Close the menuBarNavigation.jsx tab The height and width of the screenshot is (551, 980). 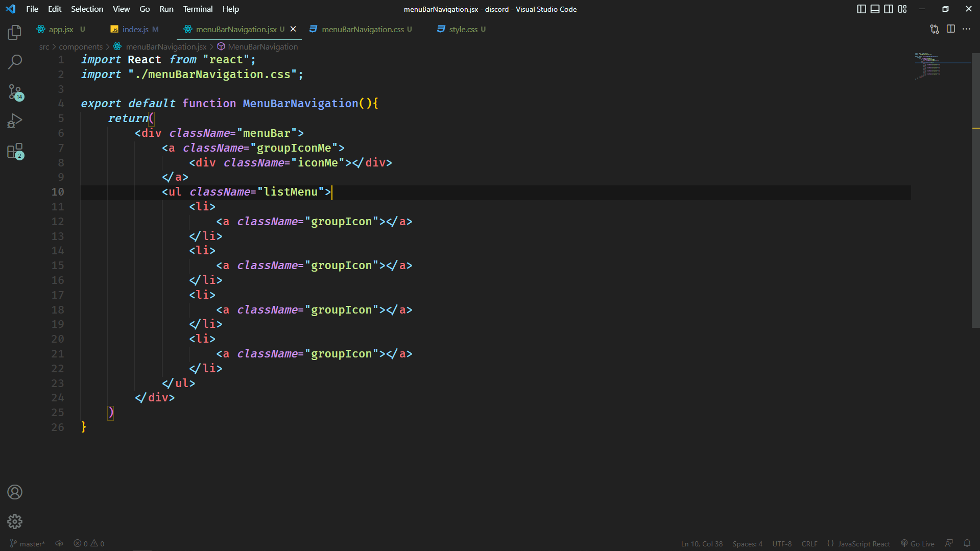293,29
